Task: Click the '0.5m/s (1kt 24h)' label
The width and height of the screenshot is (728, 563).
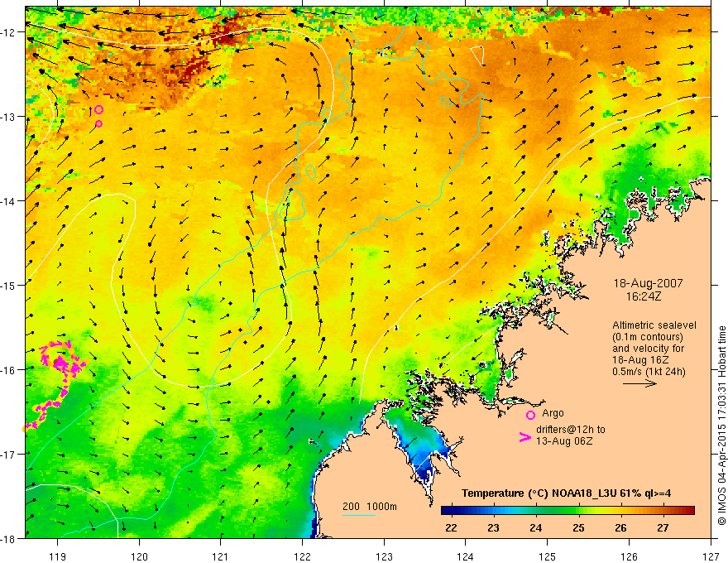Action: (649, 372)
